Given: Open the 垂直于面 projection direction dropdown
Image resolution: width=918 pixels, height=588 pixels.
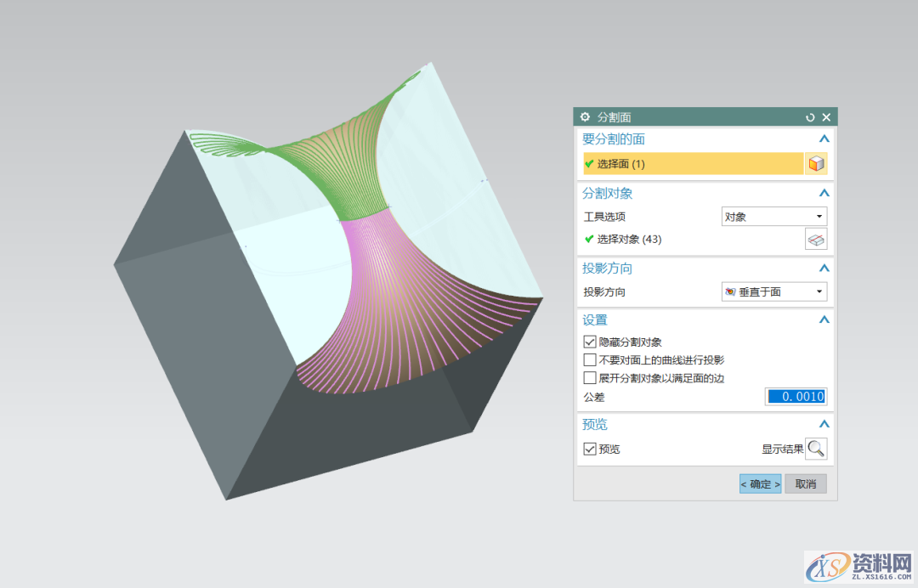Looking at the screenshot, I should (773, 292).
